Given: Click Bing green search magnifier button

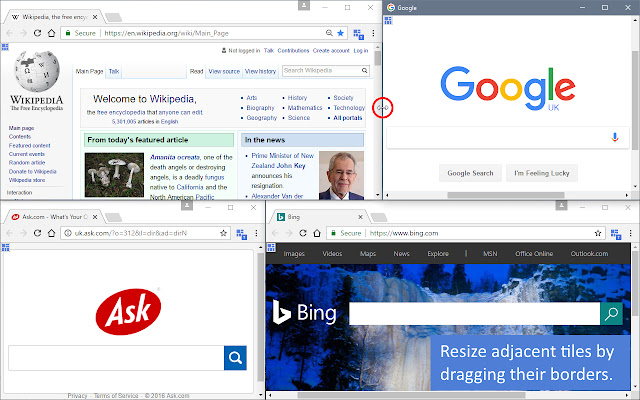Looking at the screenshot, I should tap(611, 313).
